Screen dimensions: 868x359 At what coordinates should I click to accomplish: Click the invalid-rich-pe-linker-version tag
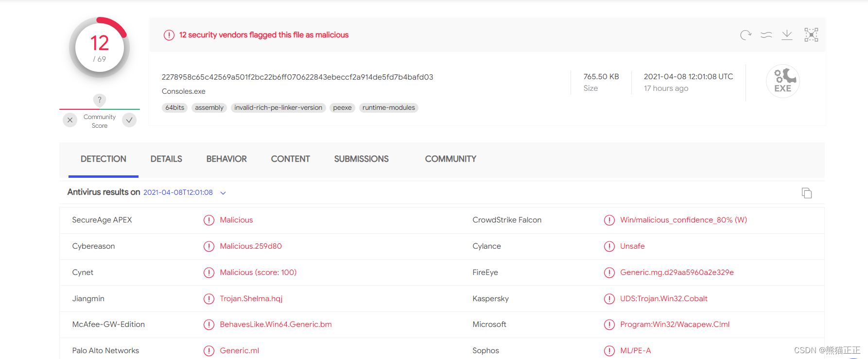[278, 108]
